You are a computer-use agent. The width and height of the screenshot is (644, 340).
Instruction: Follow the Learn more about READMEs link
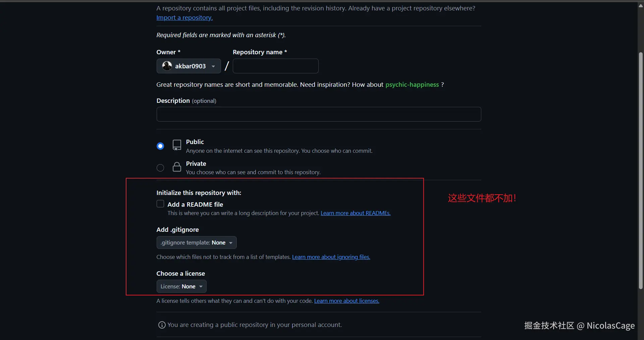point(356,213)
